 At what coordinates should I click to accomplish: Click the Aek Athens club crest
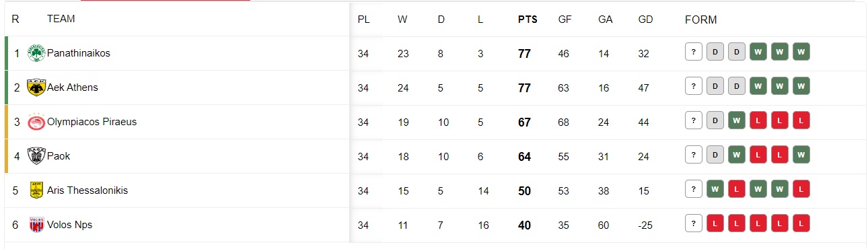click(x=36, y=87)
